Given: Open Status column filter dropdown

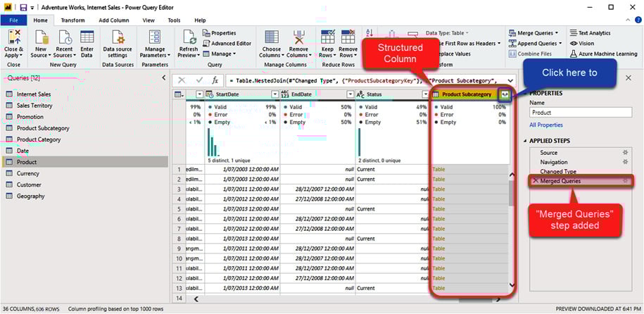Looking at the screenshot, I should point(426,94).
